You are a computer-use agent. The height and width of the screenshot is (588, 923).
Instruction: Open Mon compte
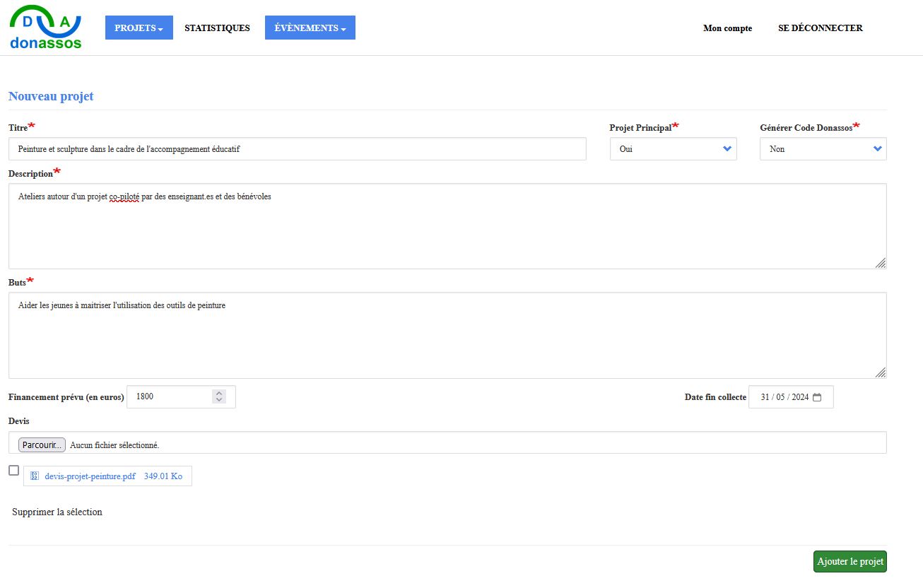[x=727, y=28]
